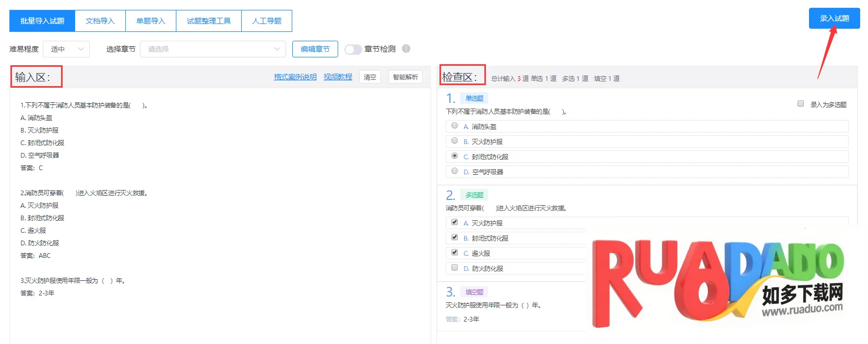Uncheck option B. 封闭式防化服 in question 2

(455, 238)
